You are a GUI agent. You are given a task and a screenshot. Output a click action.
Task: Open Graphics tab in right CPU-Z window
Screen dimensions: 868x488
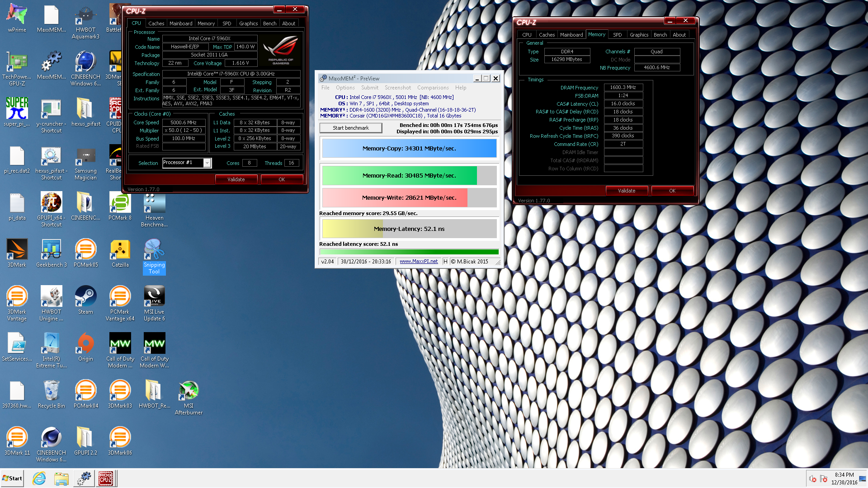tap(639, 35)
